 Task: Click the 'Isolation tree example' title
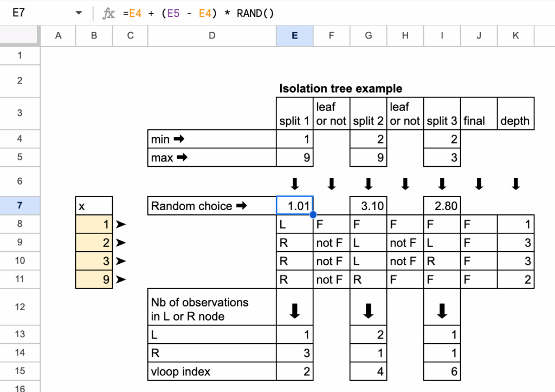pos(340,88)
